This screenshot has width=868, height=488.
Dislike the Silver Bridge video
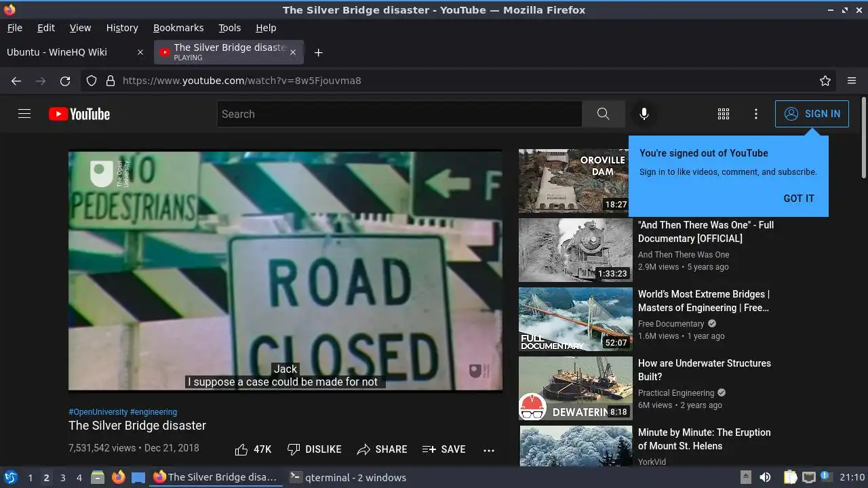pyautogui.click(x=314, y=449)
